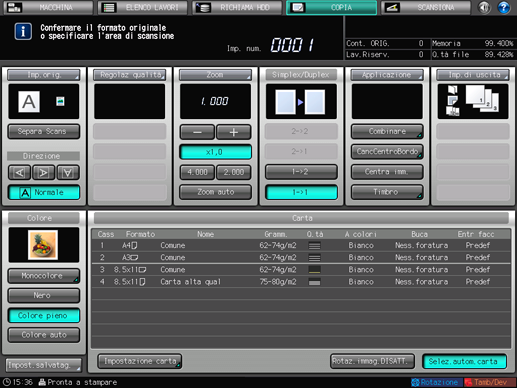Expand the Imp.orig. settings header

(x=44, y=75)
